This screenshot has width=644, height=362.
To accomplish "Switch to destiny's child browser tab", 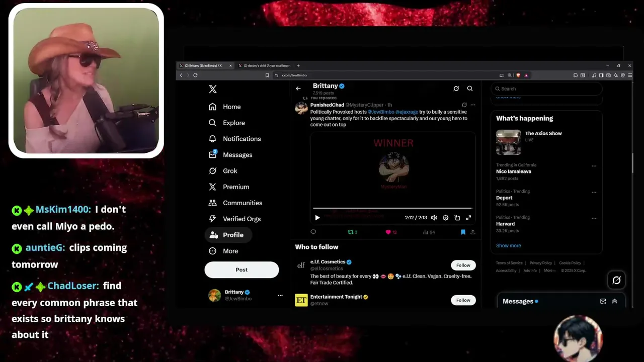I will pos(265,65).
